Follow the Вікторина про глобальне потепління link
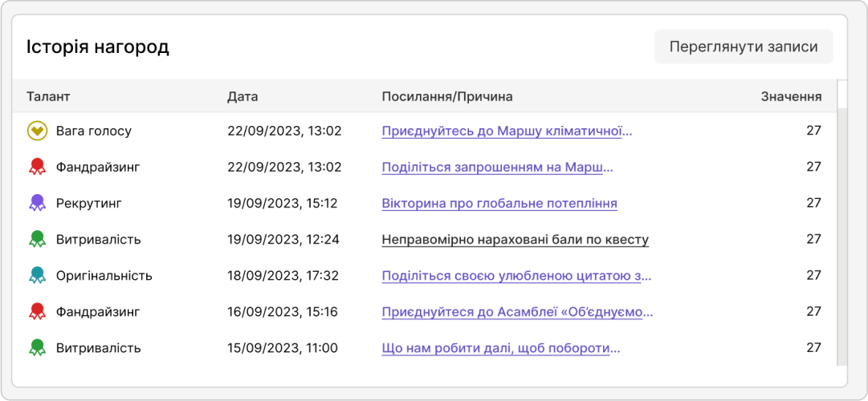The image size is (868, 401). click(499, 203)
